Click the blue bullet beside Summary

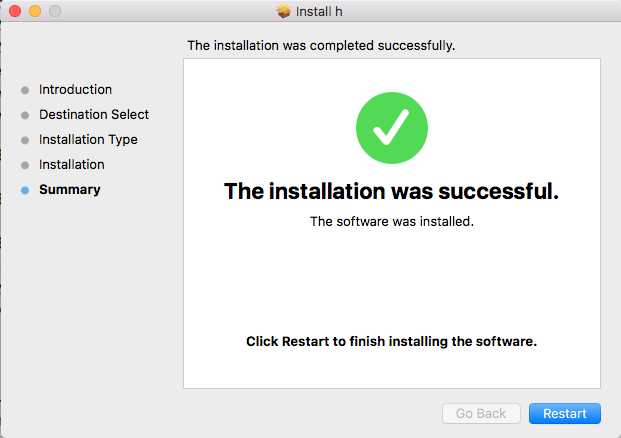[25, 190]
